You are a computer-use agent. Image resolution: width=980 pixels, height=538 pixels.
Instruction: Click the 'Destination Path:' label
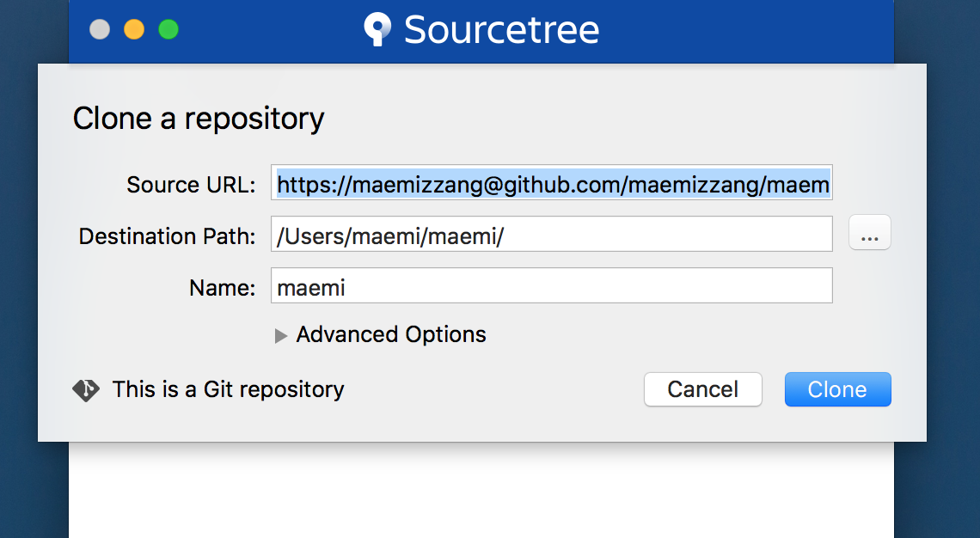(x=168, y=236)
